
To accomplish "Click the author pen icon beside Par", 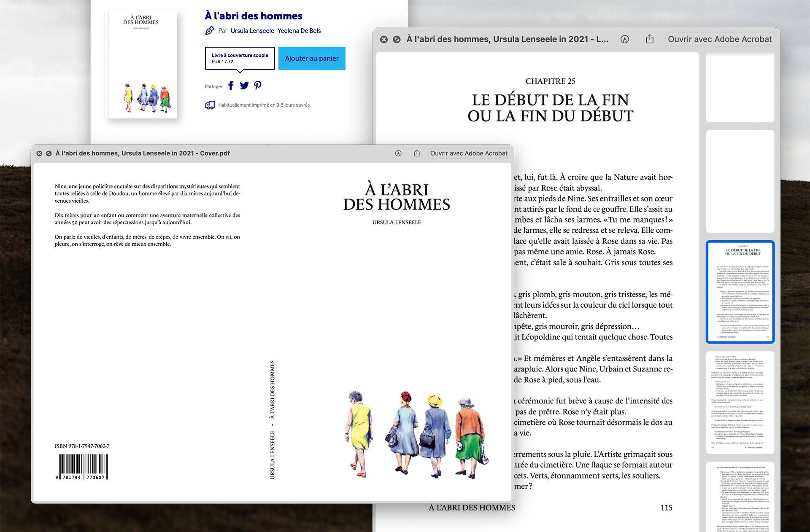I will pos(210,30).
